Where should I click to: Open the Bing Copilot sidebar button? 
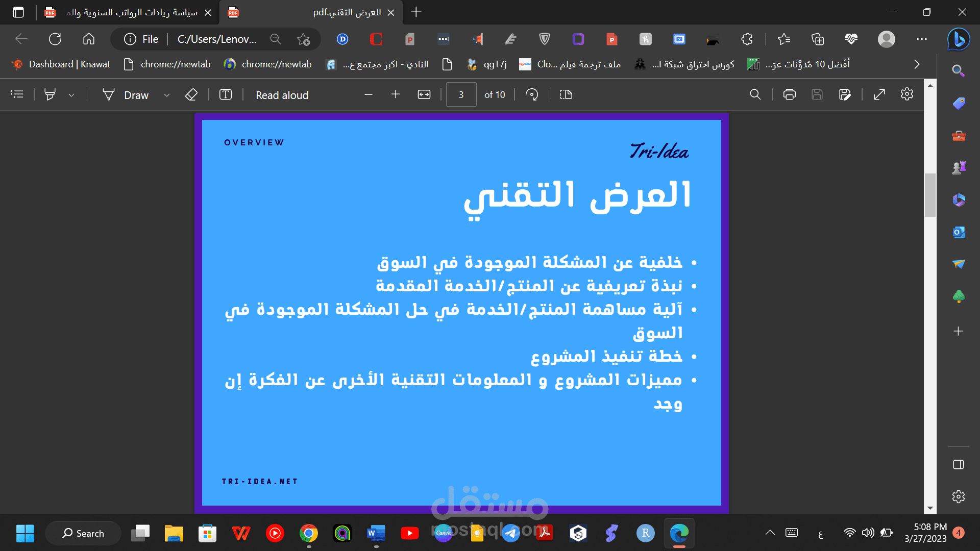click(x=959, y=39)
